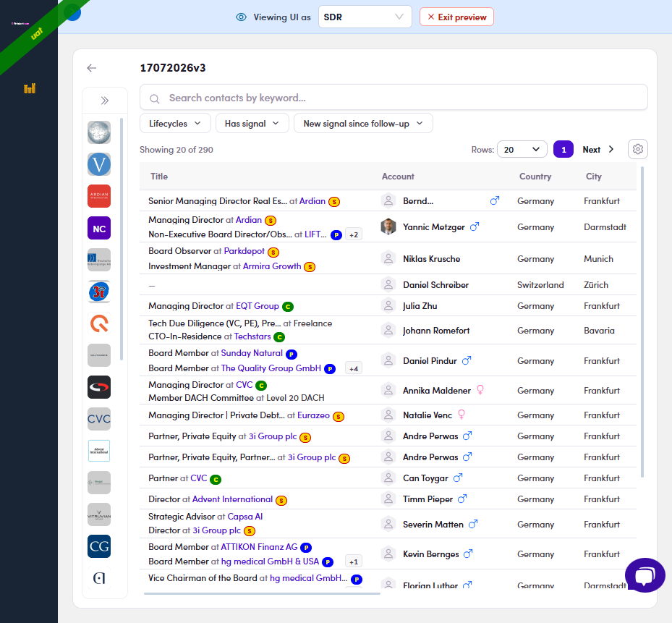Click contact name Severin Matten
Viewport: 672px width, 623px height.
pos(433,525)
